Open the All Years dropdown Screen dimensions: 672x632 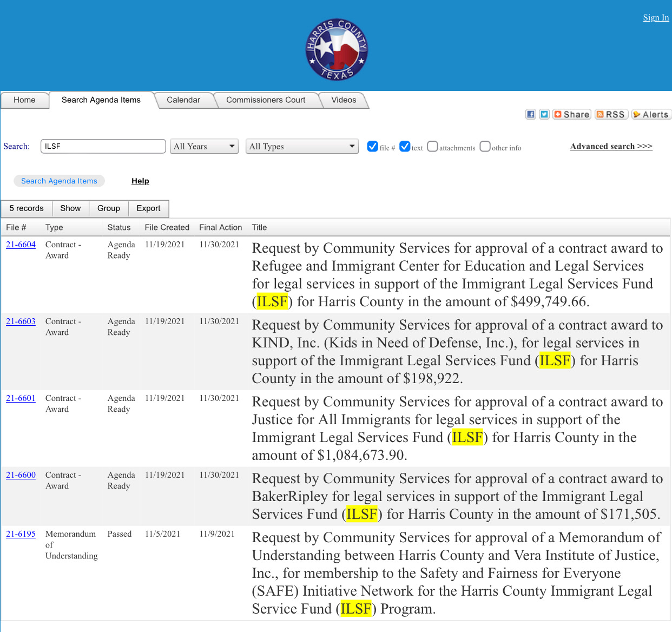click(x=204, y=146)
